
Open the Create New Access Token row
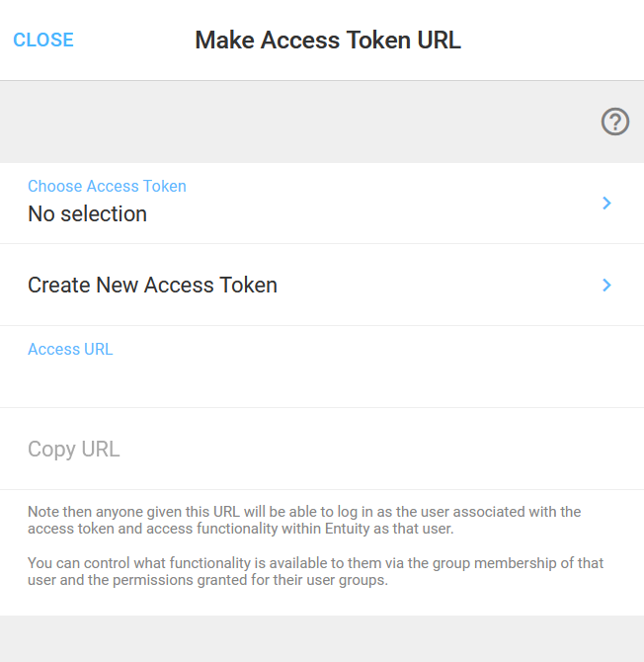tap(322, 285)
